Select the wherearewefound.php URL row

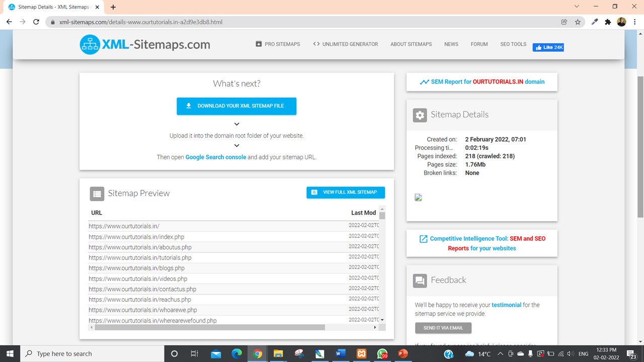[x=234, y=321]
